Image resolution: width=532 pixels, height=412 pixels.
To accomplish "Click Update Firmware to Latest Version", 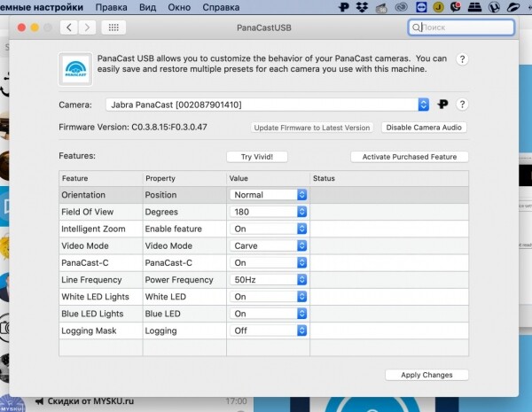I will pyautogui.click(x=311, y=128).
